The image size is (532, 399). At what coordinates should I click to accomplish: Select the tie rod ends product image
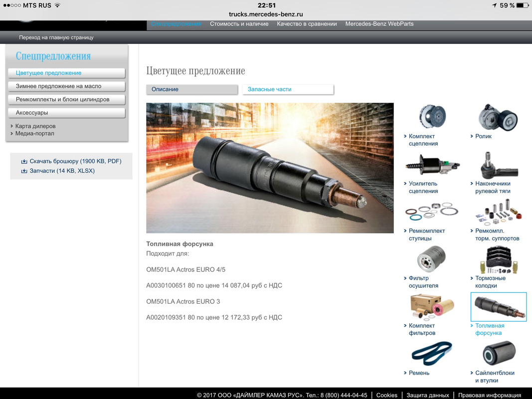tap(498, 165)
